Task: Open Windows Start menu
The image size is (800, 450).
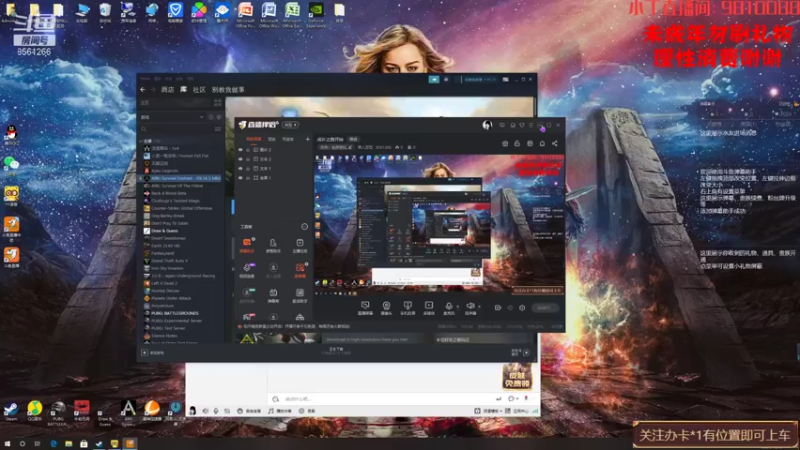Action: coord(7,444)
